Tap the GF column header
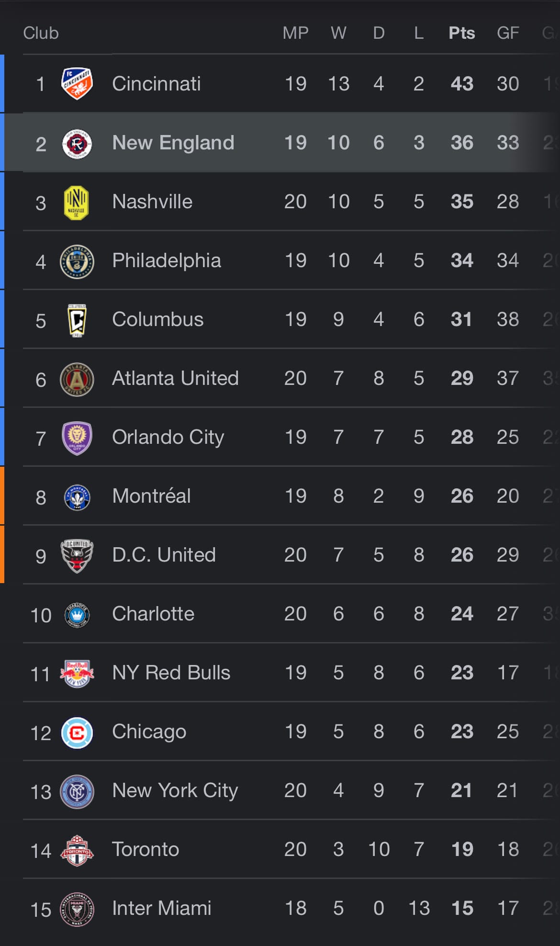The width and height of the screenshot is (560, 946). [508, 33]
